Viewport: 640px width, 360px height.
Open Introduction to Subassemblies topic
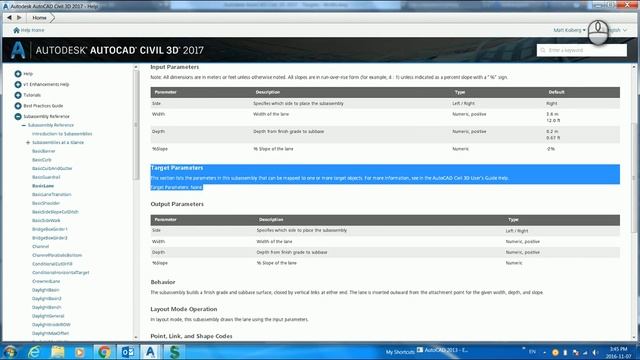pyautogui.click(x=62, y=134)
